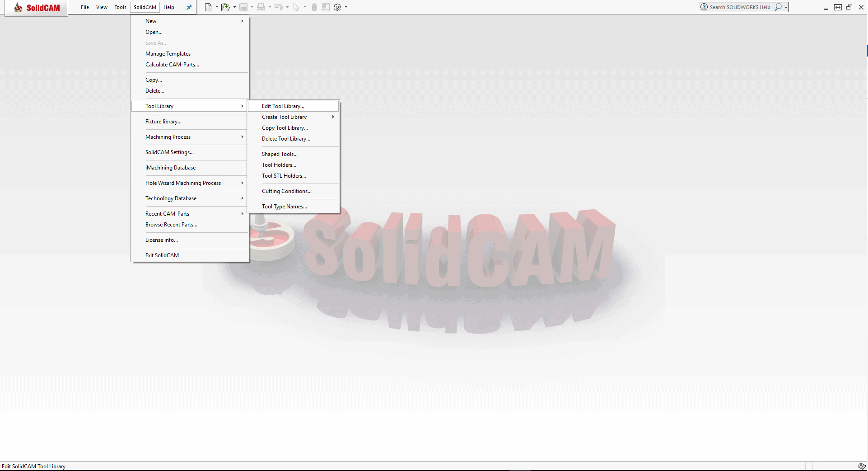
Task: Choose Copy... in the SolidCAM menu
Action: click(190, 80)
